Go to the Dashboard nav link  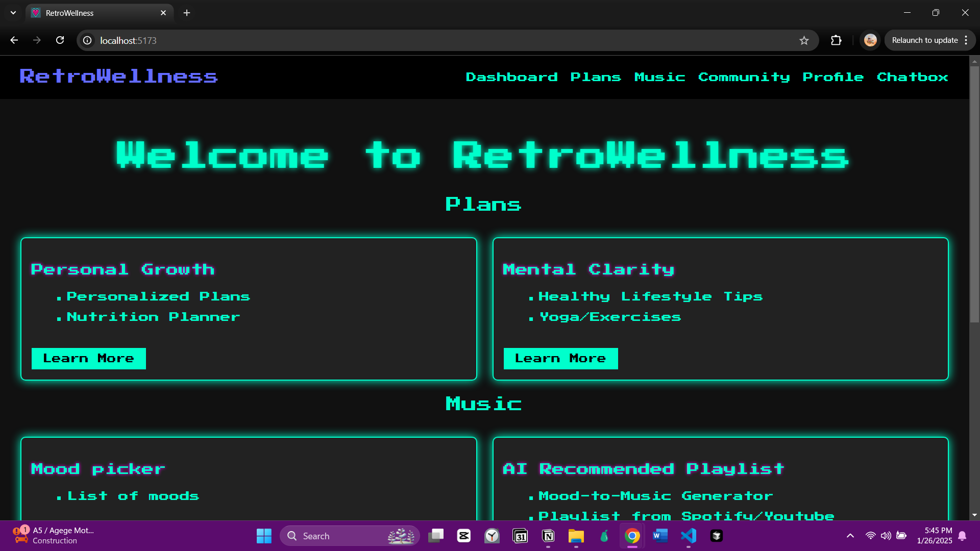511,77
